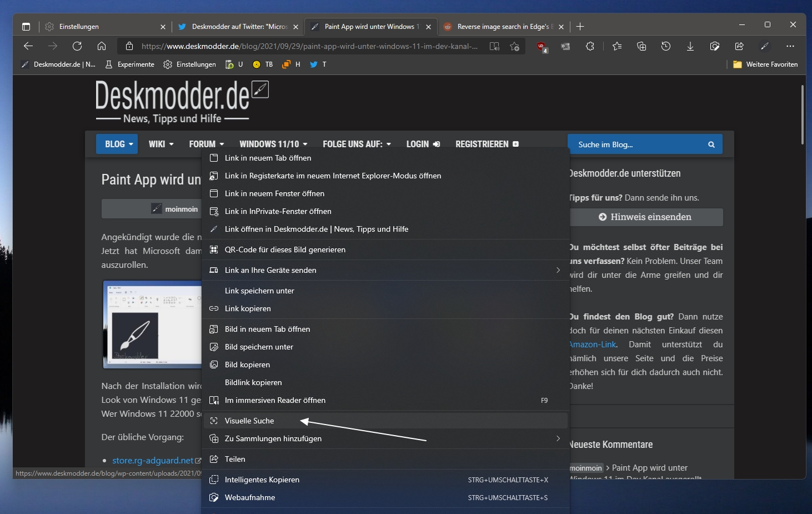Select Link in InPrivate-Fenster öffnen

tap(385, 211)
